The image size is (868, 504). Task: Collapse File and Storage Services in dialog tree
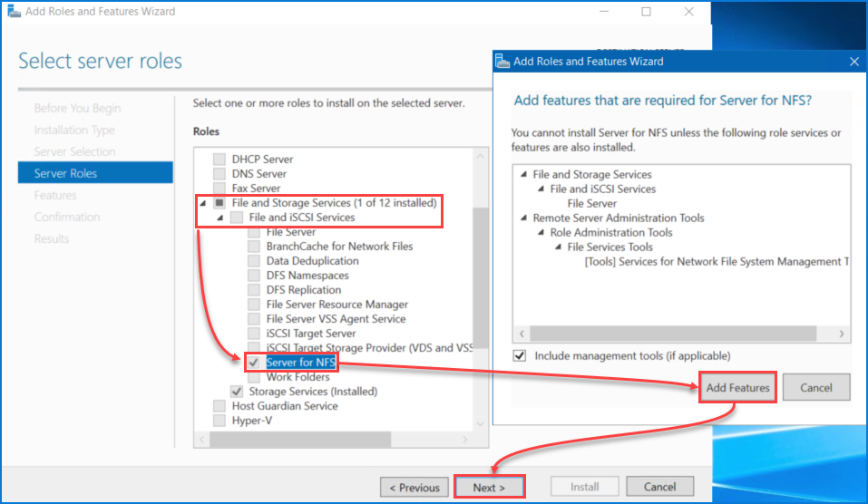[523, 174]
